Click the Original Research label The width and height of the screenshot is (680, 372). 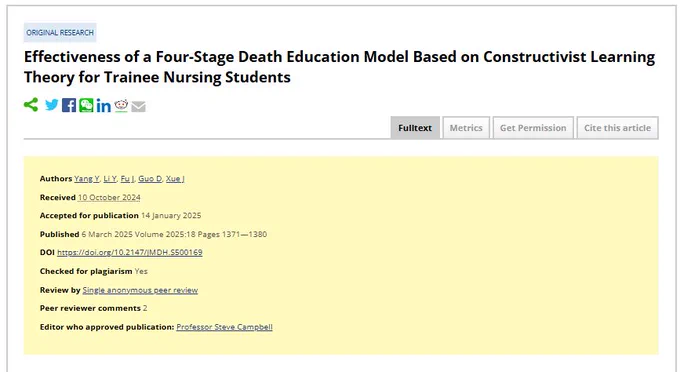60,33
